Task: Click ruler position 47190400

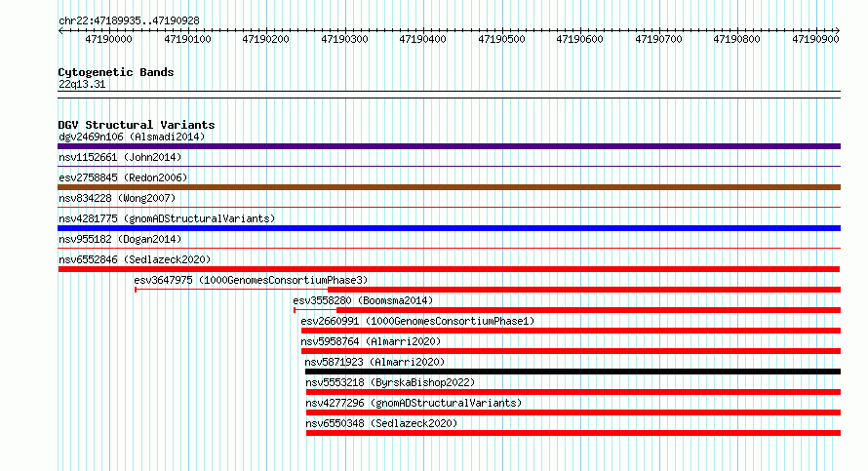Action: click(423, 39)
